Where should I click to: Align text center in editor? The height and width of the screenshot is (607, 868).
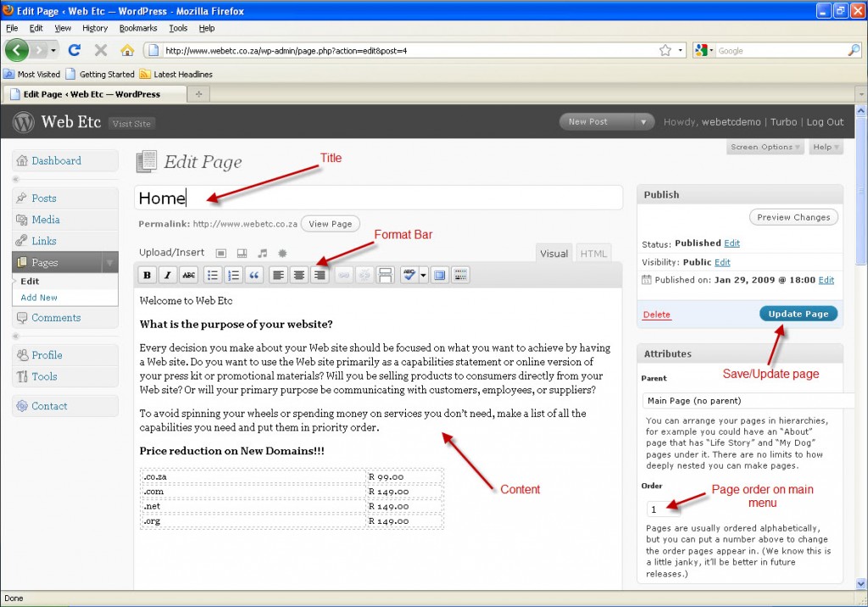pyautogui.click(x=299, y=275)
